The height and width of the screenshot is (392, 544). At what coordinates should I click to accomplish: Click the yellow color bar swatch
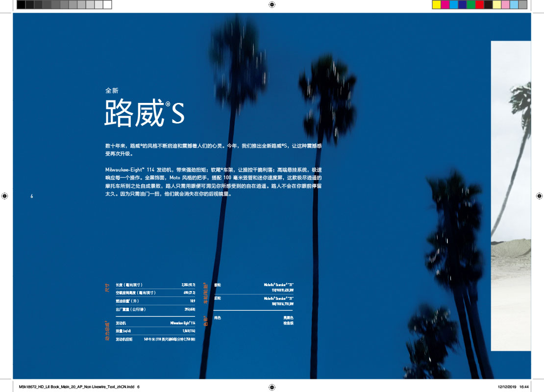click(437, 4)
